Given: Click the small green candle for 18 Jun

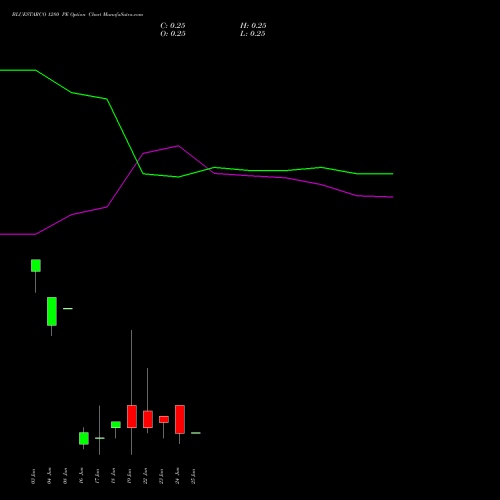Looking at the screenshot, I should click(x=116, y=425).
